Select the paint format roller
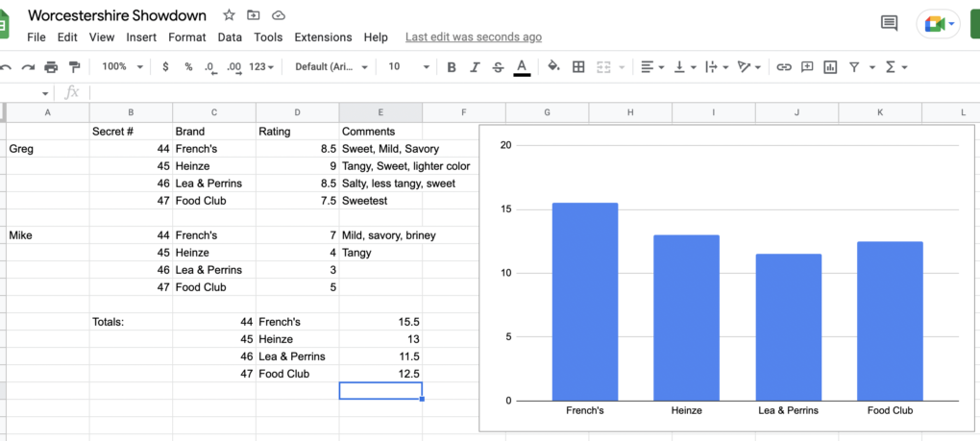This screenshot has width=980, height=441. point(74,67)
